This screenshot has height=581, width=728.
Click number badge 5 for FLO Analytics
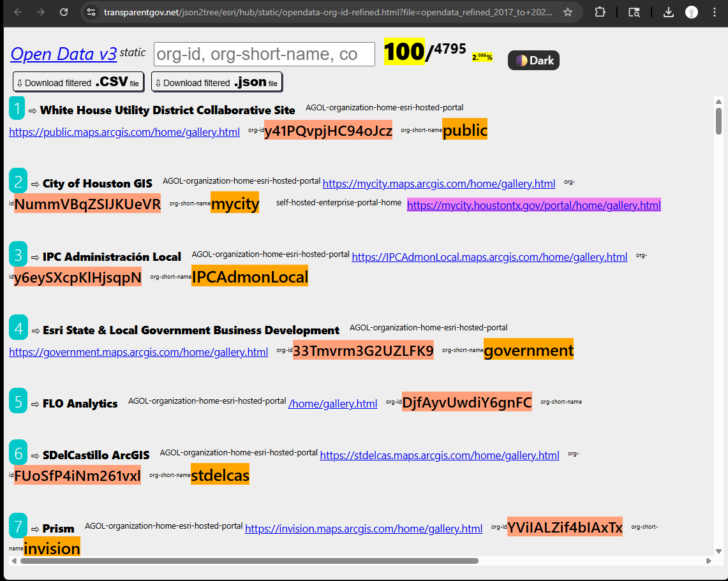click(18, 401)
